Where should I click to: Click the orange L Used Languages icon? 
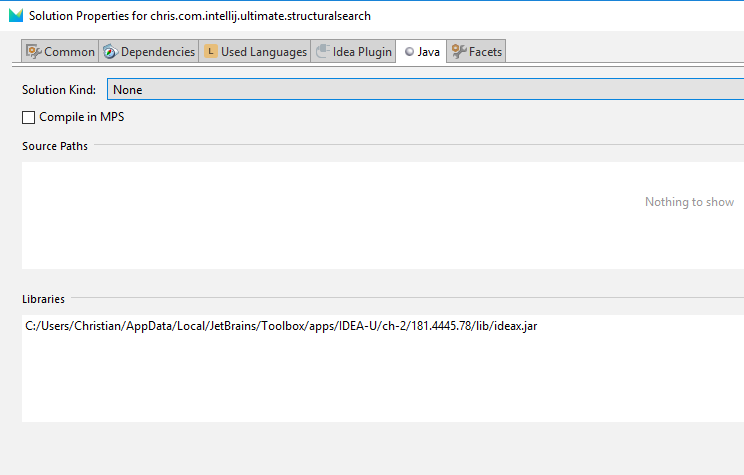pos(210,52)
